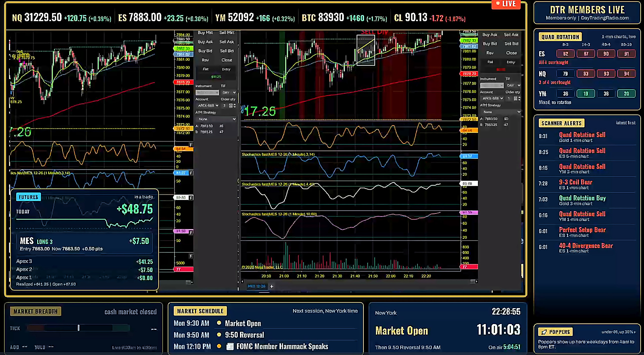Click the FOMC news document icon
This screenshot has width=644, height=355.
(x=230, y=347)
